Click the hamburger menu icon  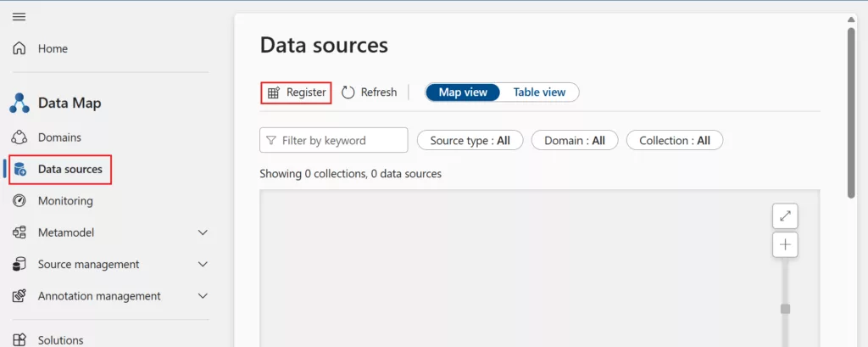(x=19, y=17)
